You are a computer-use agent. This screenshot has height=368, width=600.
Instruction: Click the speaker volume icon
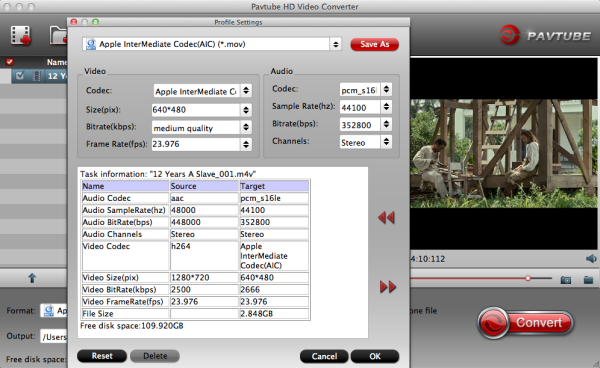pos(591,259)
